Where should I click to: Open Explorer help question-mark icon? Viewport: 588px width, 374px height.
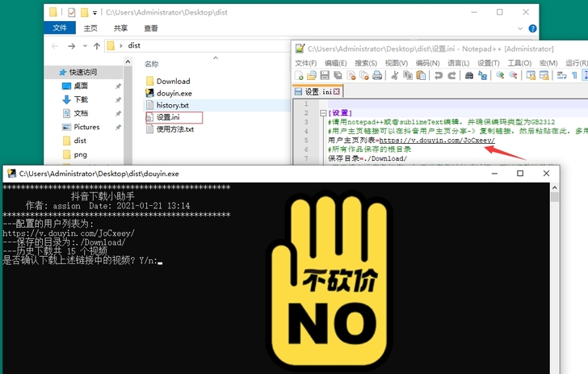pos(532,28)
